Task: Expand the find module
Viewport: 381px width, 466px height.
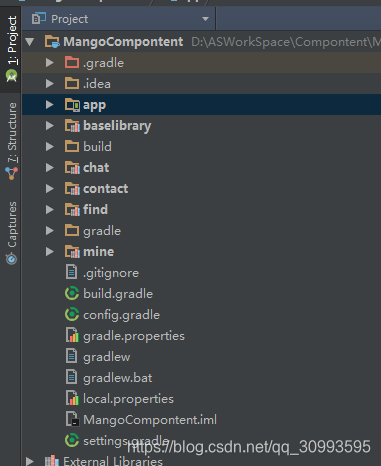Action: tap(50, 210)
